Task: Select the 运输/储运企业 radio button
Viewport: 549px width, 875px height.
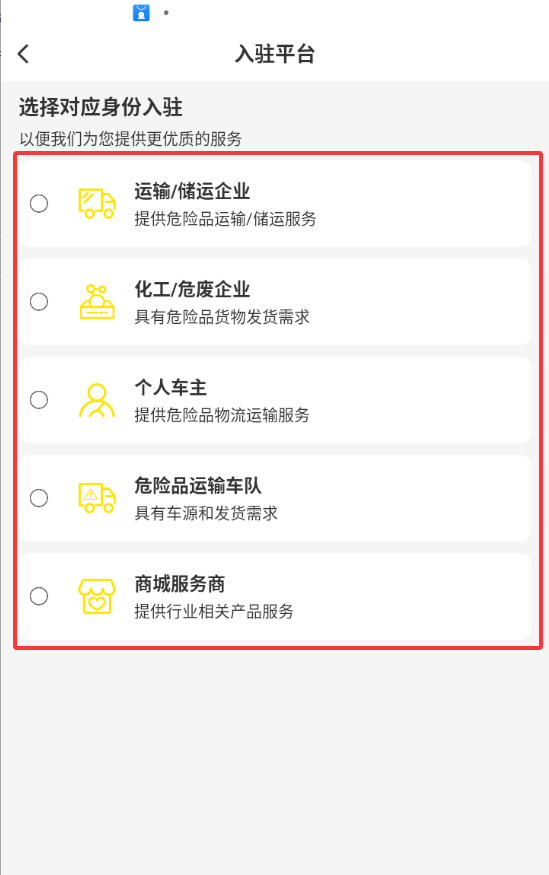Action: coord(38,203)
